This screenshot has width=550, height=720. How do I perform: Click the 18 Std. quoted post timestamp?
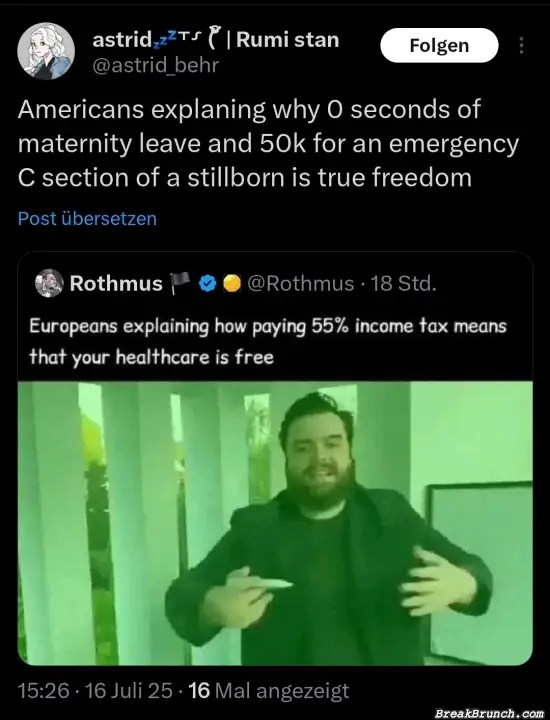[403, 283]
